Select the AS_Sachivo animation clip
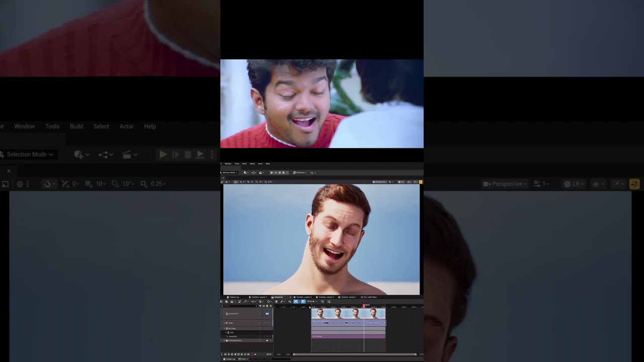Viewport: 644px width, 362px height. click(348, 336)
